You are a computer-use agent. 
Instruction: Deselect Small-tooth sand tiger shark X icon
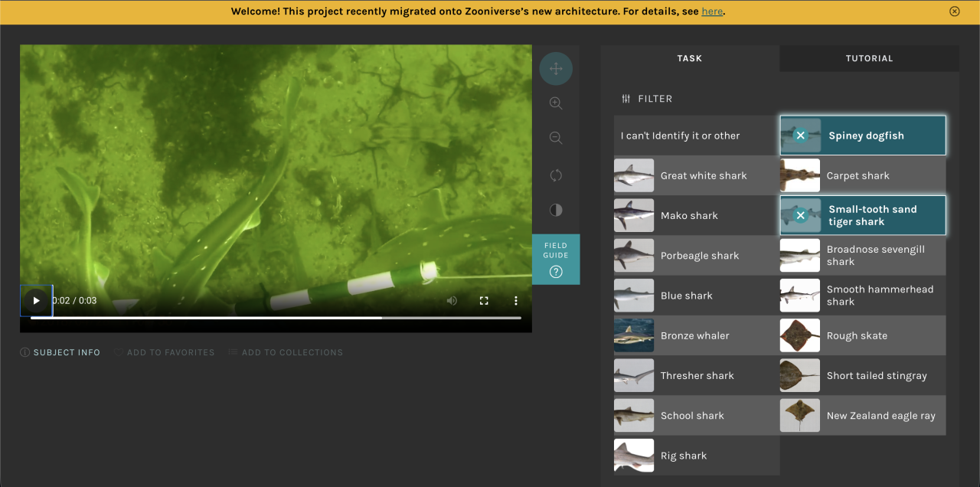(800, 215)
